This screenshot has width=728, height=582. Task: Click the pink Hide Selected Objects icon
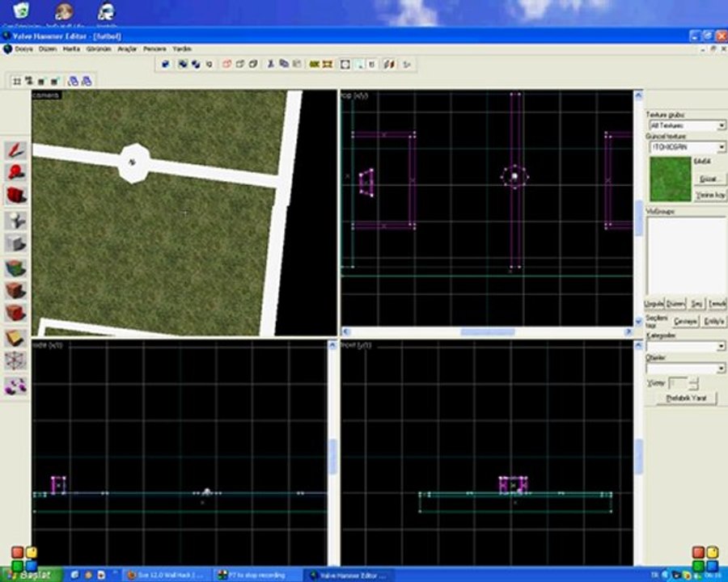coord(226,65)
